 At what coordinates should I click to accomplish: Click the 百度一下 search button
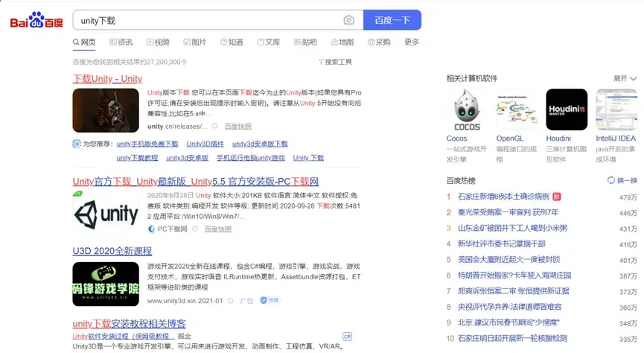pos(392,20)
